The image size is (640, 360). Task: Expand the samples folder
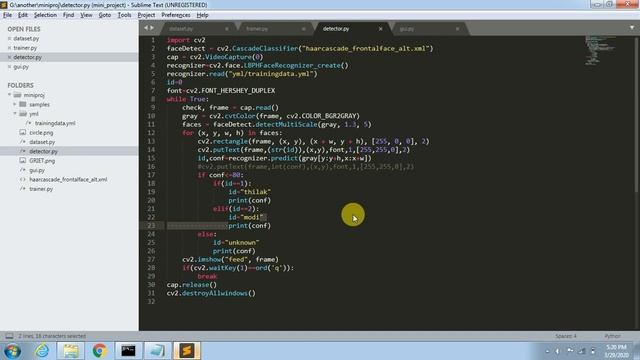click(15, 104)
